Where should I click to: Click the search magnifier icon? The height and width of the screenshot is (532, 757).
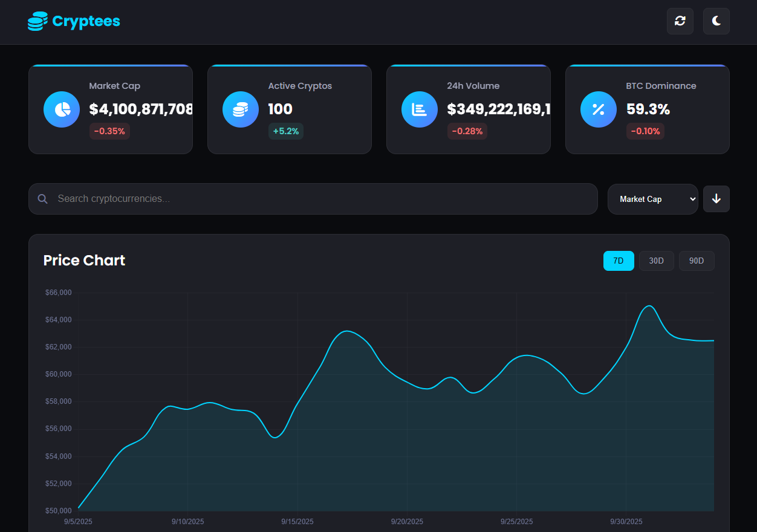(x=42, y=199)
